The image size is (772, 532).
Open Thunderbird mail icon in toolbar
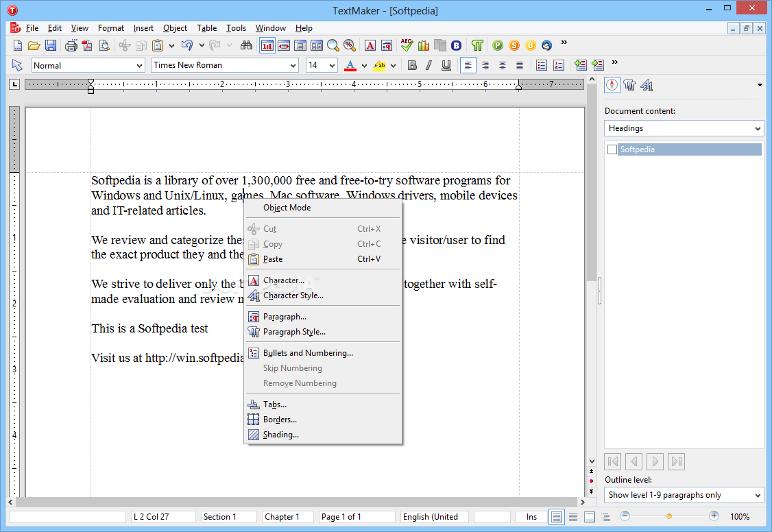pyautogui.click(x=546, y=46)
